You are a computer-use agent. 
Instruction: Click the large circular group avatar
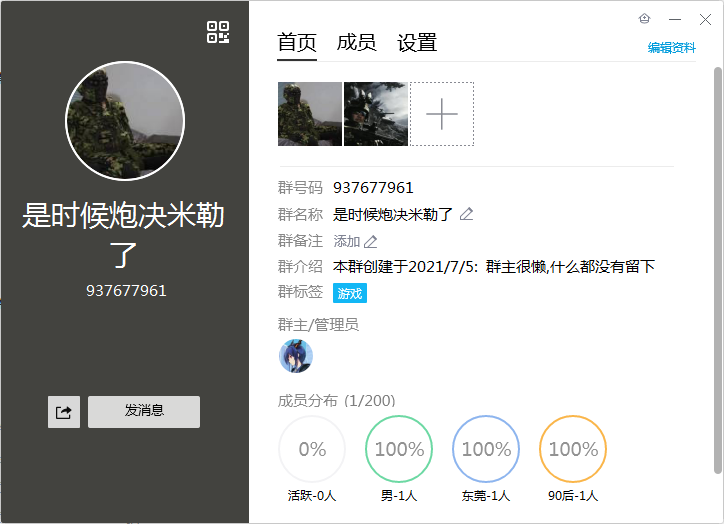(x=125, y=121)
